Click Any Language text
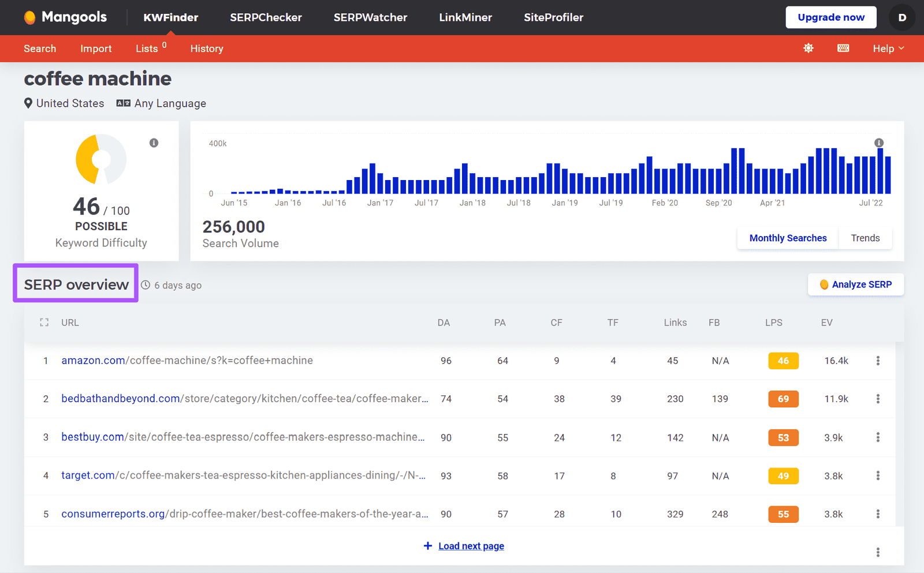Screen dimensions: 924x573 170,103
